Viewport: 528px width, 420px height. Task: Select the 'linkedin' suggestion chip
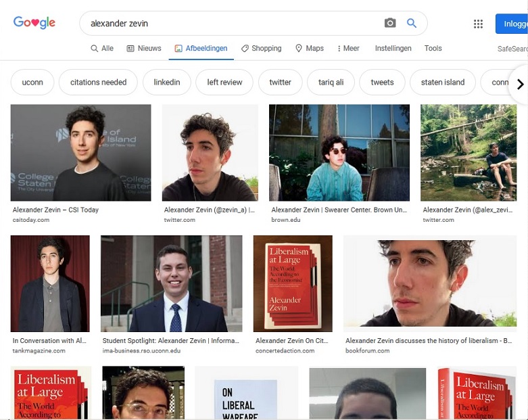point(167,83)
